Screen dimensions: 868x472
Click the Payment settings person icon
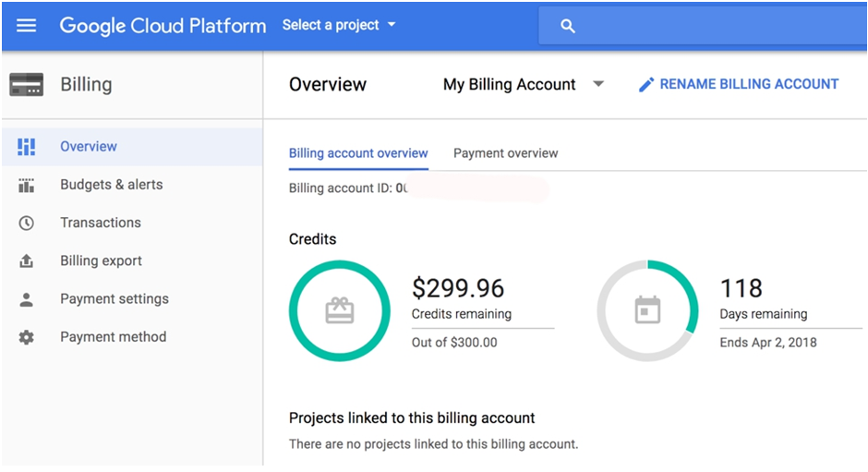click(x=26, y=299)
